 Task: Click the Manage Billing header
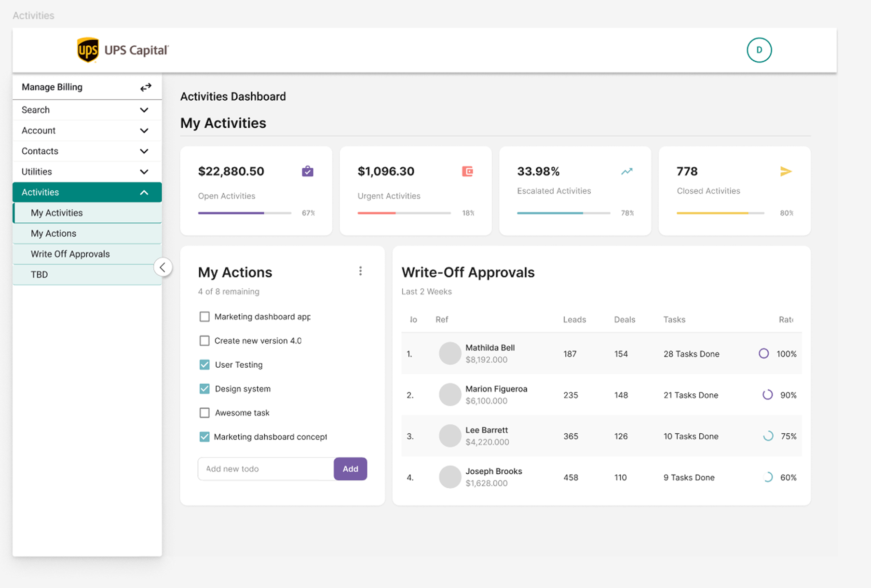[x=87, y=87]
